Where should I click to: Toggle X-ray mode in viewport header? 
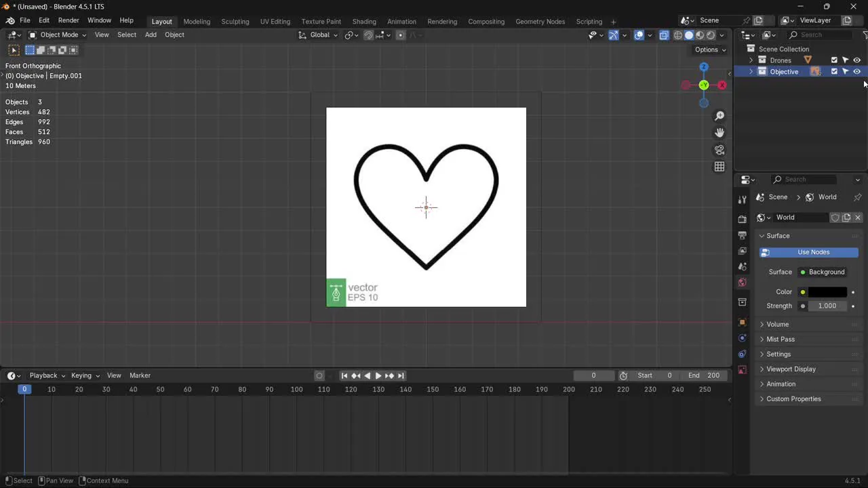click(x=665, y=35)
